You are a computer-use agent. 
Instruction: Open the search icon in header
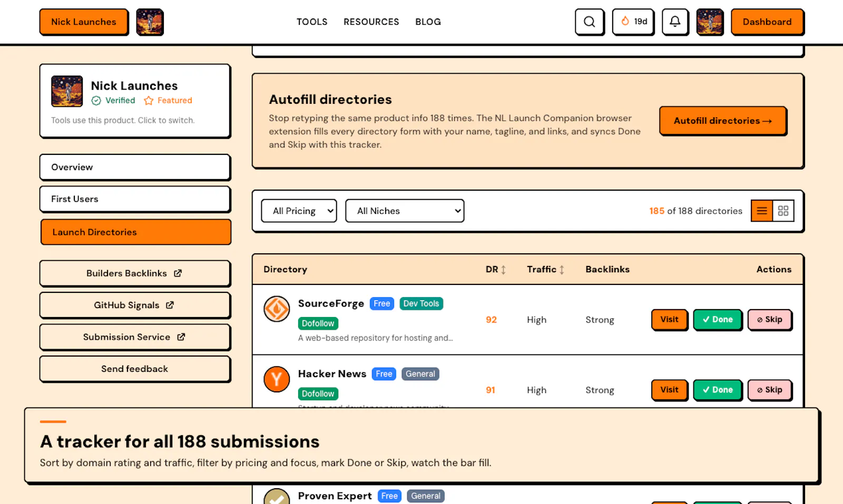point(589,22)
